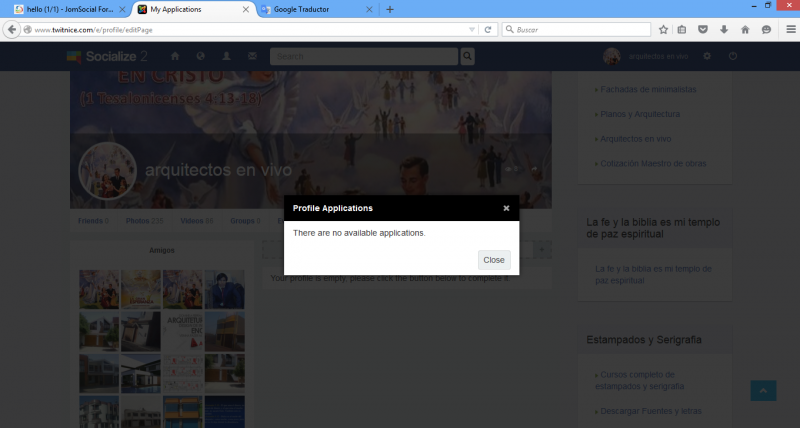The width and height of the screenshot is (800, 428).
Task: Bookmark this page with star icon
Action: pyautogui.click(x=663, y=30)
